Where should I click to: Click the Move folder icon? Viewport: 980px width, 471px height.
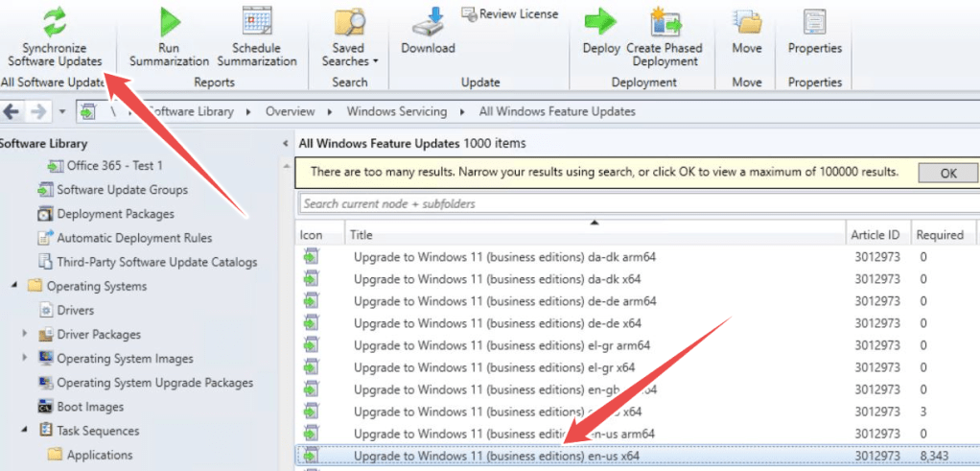click(746, 22)
